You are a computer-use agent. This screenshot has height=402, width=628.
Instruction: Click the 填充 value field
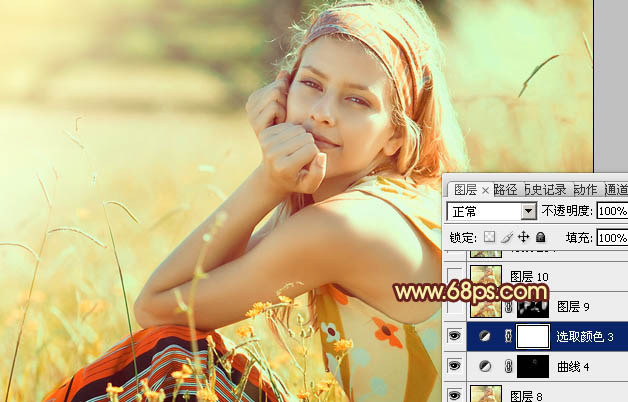click(612, 238)
